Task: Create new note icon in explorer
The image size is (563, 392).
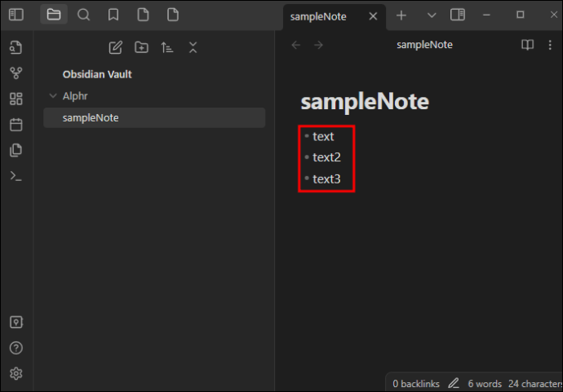Action: (x=116, y=47)
